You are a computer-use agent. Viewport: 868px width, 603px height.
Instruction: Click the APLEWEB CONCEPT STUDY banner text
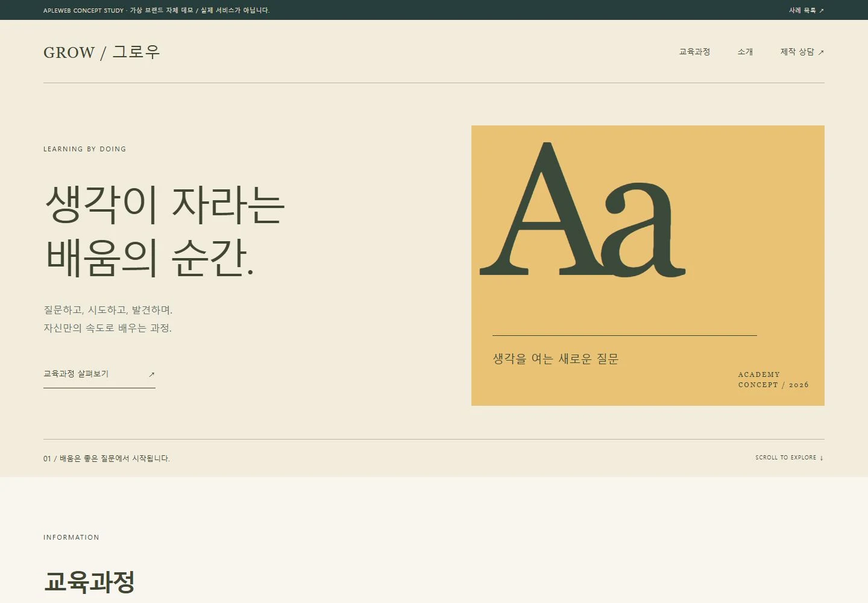[x=156, y=10]
